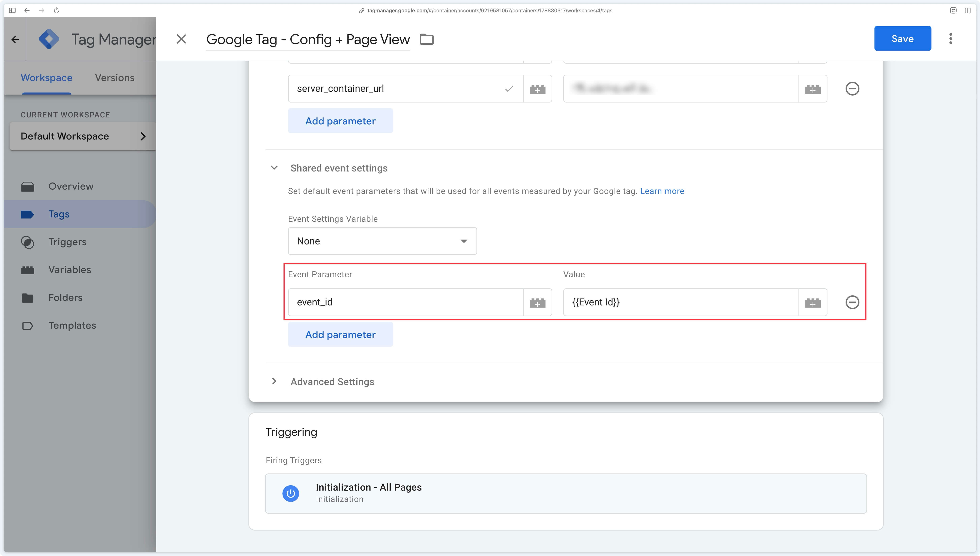Click the Firing Triggers label

[294, 460]
